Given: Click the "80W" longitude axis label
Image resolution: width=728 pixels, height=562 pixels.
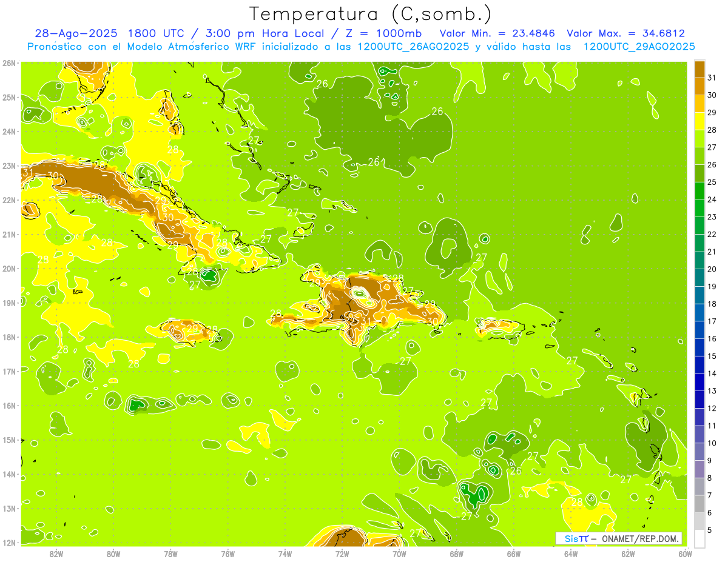Looking at the screenshot, I should pyautogui.click(x=113, y=554).
